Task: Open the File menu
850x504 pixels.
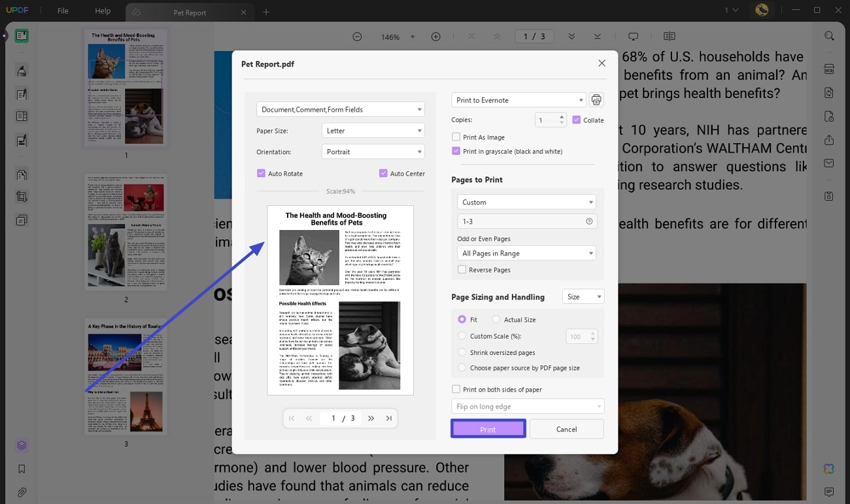Action: [63, 10]
